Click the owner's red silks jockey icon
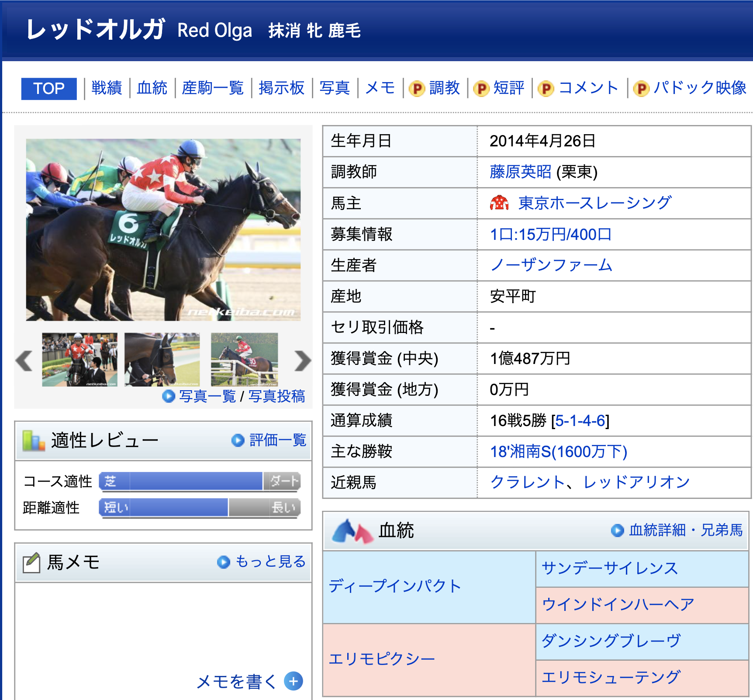Screen dimensions: 753x700 coord(499,203)
